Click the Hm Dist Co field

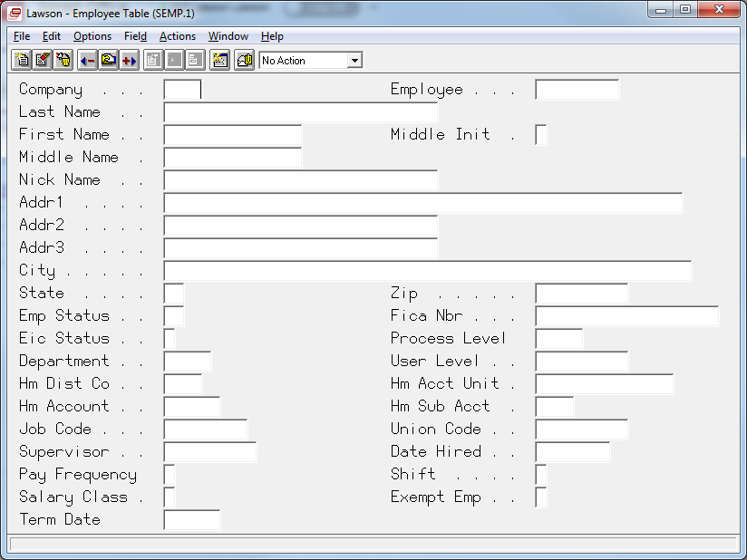coord(183,384)
